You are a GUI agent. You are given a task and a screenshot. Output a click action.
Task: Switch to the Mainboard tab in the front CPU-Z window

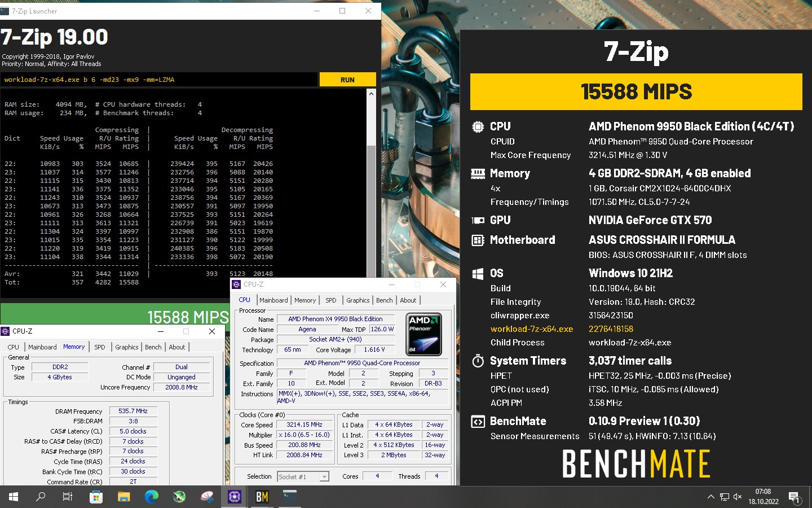tap(273, 300)
